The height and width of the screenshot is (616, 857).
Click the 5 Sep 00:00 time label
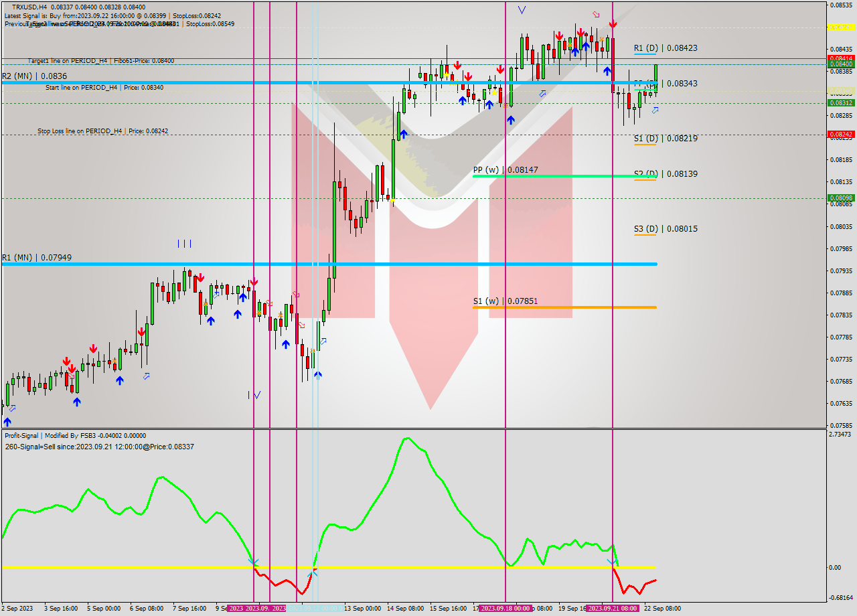(x=104, y=609)
